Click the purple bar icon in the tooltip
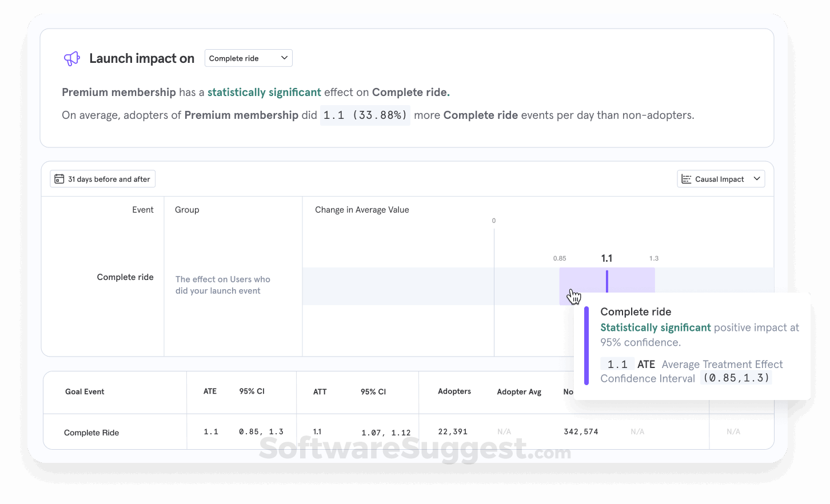830x504 pixels. tap(588, 345)
